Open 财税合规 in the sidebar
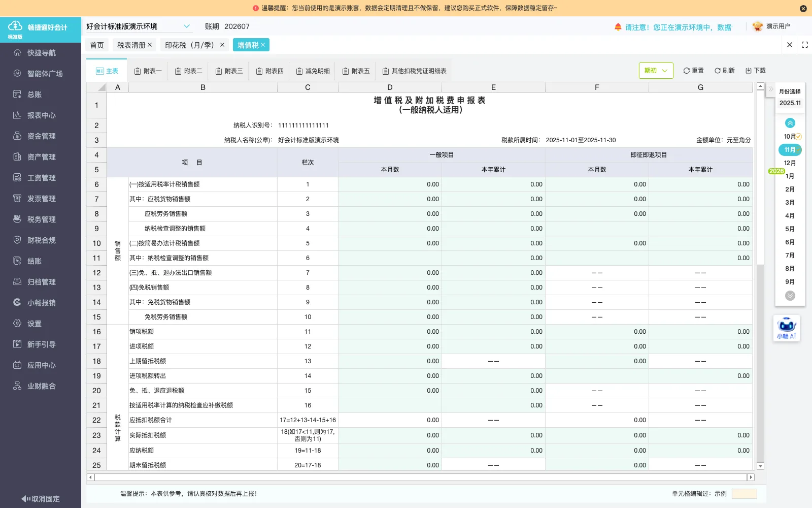Screen dimensions: 812x508 point(41,240)
